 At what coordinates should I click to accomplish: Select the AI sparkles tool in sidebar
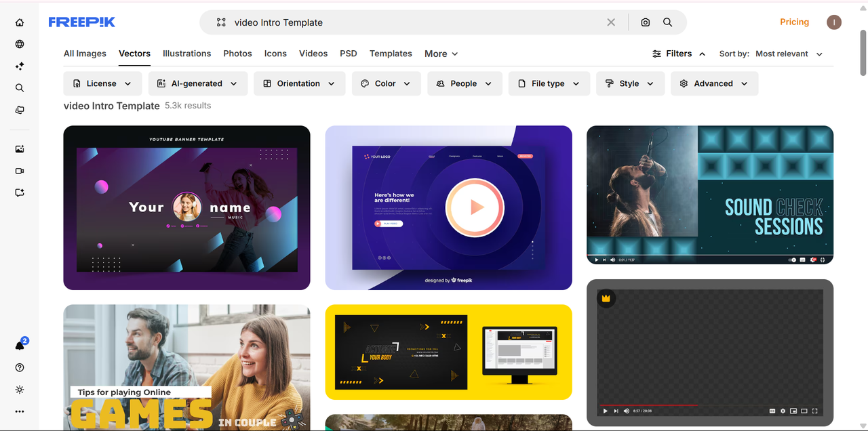tap(20, 66)
